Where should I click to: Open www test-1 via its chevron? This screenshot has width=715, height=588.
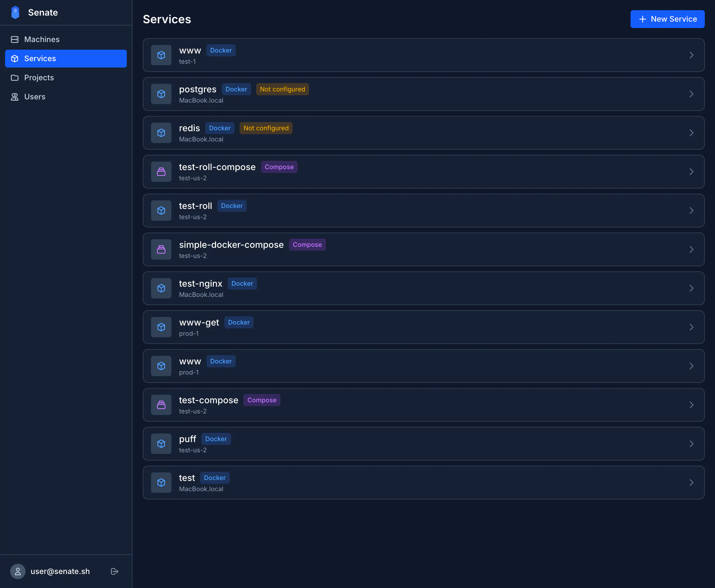[691, 55]
